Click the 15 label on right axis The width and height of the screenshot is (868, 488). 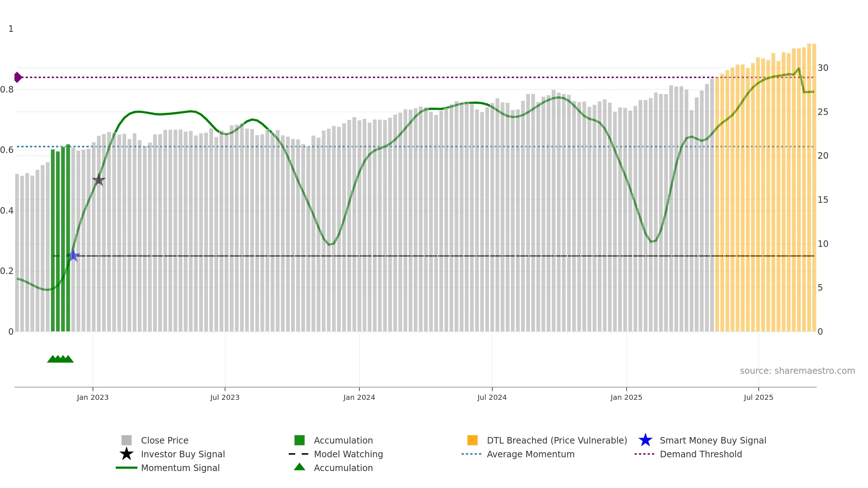(x=823, y=200)
